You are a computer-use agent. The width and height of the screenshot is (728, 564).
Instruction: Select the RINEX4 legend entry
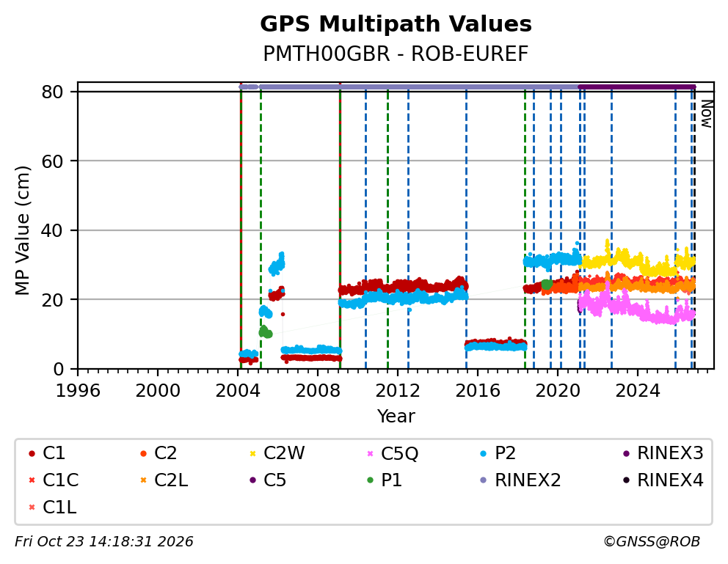point(663,480)
